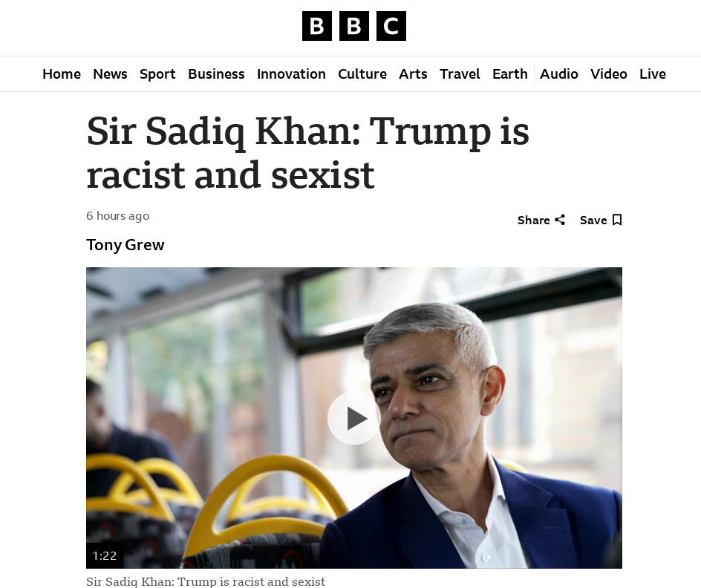
Task: Open the Home menu item
Action: 62,74
